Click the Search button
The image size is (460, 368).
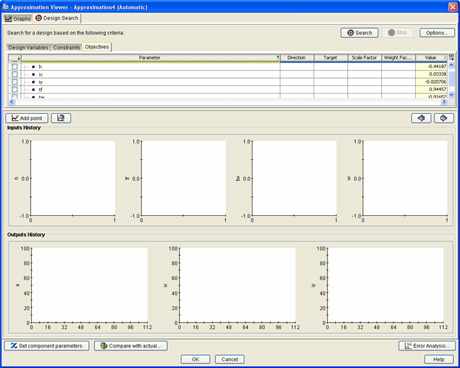(x=359, y=33)
